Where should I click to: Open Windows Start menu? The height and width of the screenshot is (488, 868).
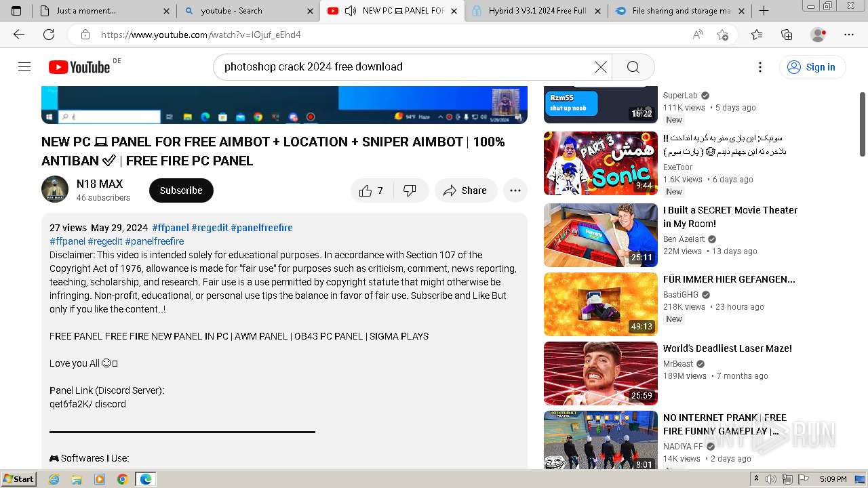click(18, 479)
